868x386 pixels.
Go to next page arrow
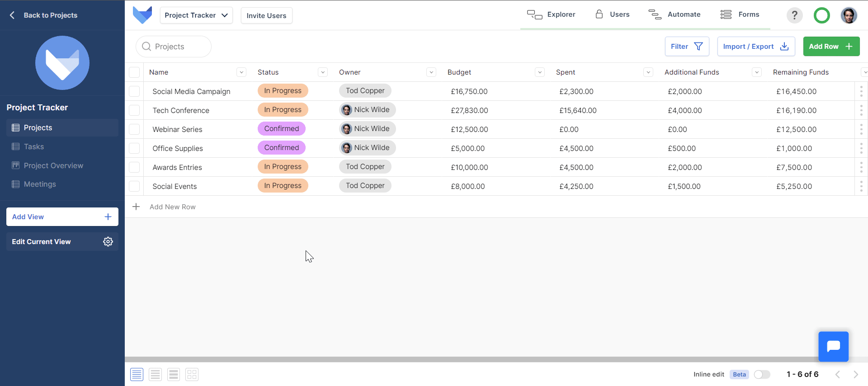[x=855, y=374]
